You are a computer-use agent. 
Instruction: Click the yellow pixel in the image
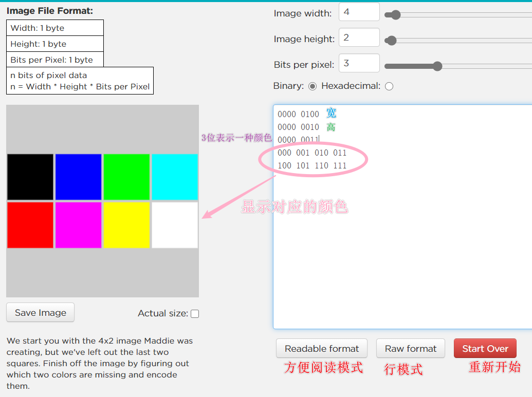point(126,224)
